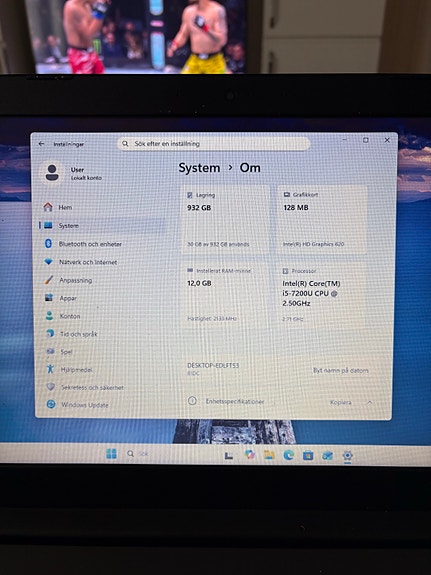Screen dimensions: 431x575
Task: Open the taskbar app left of Copilot
Action: pos(229,455)
